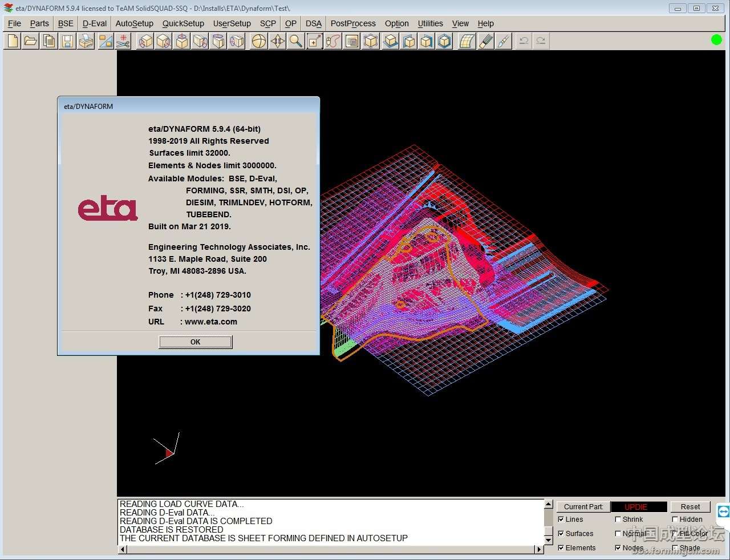Open the PostProcess menu
The width and height of the screenshot is (730, 560).
353,23
